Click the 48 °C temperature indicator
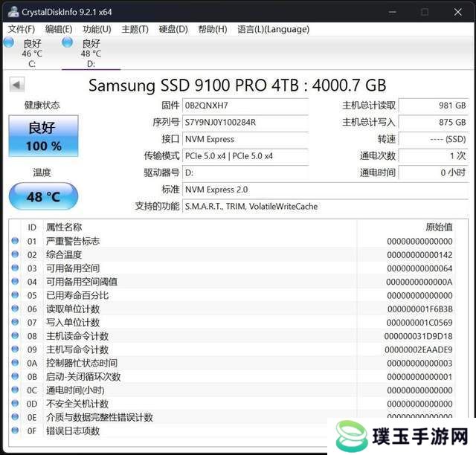 [43, 196]
